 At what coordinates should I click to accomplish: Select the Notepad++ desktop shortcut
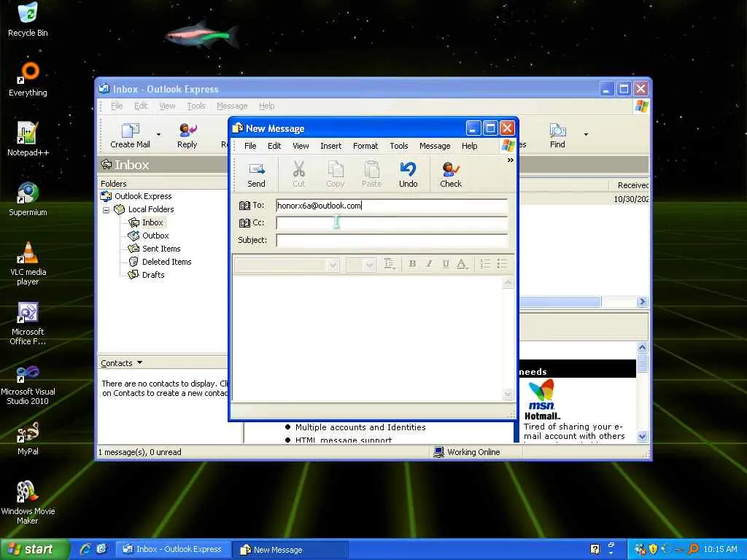pos(28,139)
